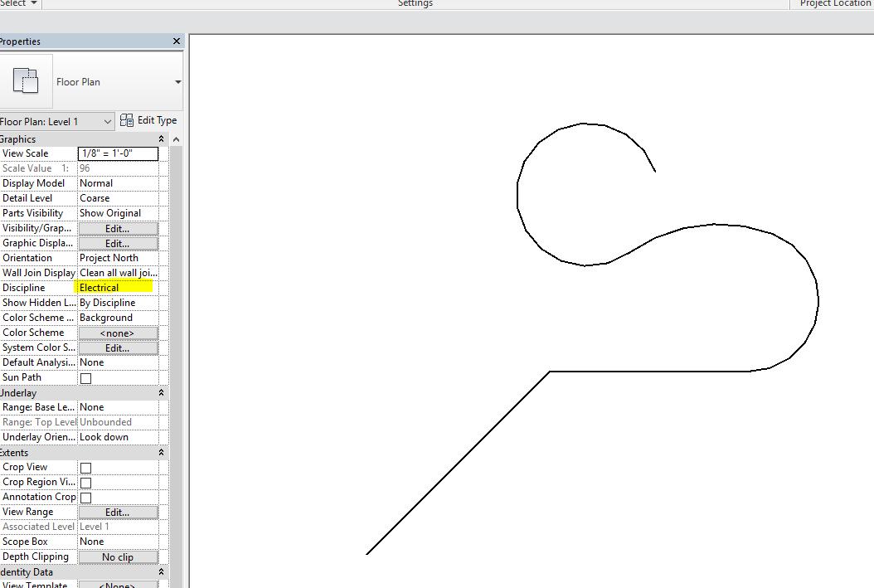Click the Floor Plan view type icon
This screenshot has width=874, height=588.
click(26, 81)
